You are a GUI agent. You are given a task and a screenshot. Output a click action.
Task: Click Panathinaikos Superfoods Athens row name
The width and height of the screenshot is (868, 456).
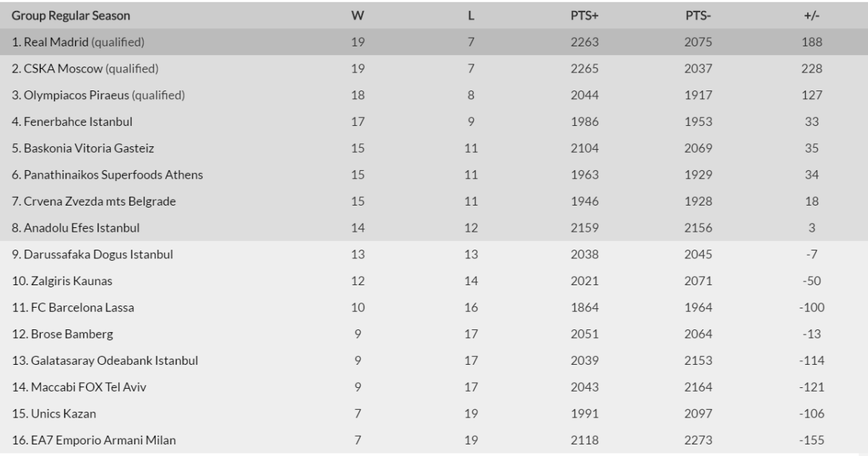(108, 174)
